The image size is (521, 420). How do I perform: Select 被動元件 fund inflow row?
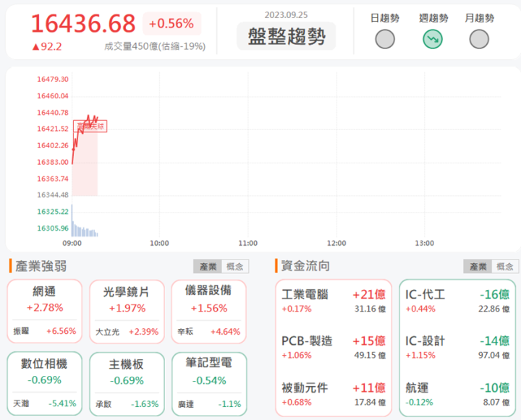pos(334,394)
